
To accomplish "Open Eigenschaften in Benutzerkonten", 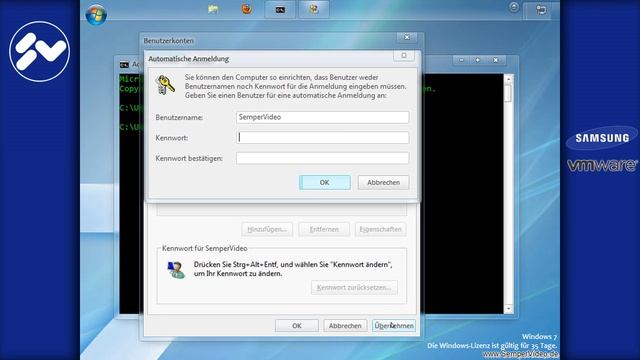I will tap(380, 229).
